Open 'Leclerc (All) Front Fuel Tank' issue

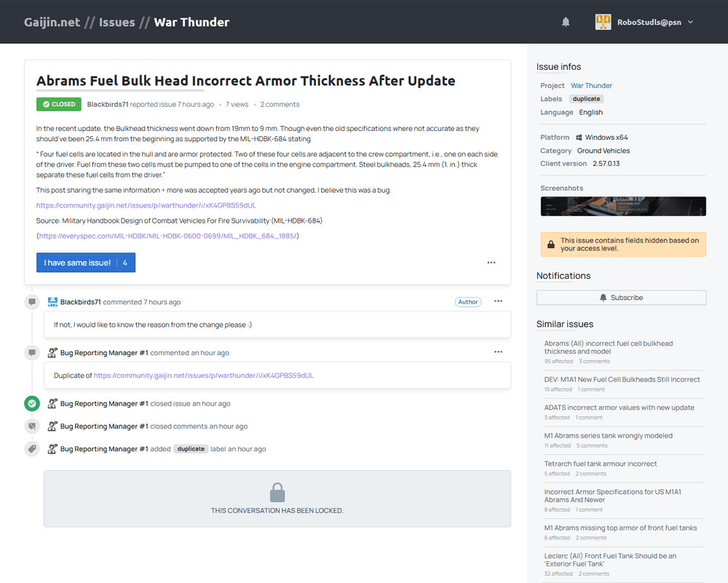[x=610, y=560]
